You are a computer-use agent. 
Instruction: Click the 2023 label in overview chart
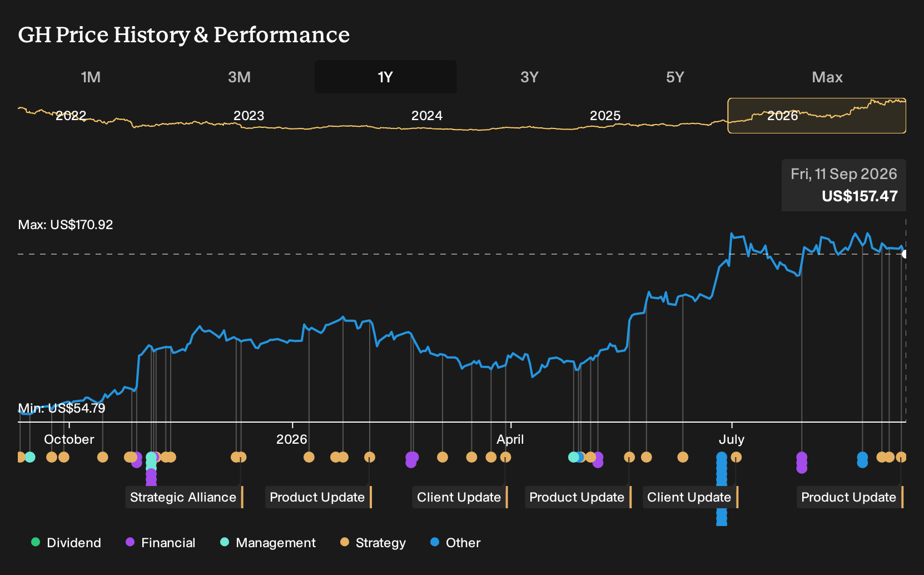(249, 116)
